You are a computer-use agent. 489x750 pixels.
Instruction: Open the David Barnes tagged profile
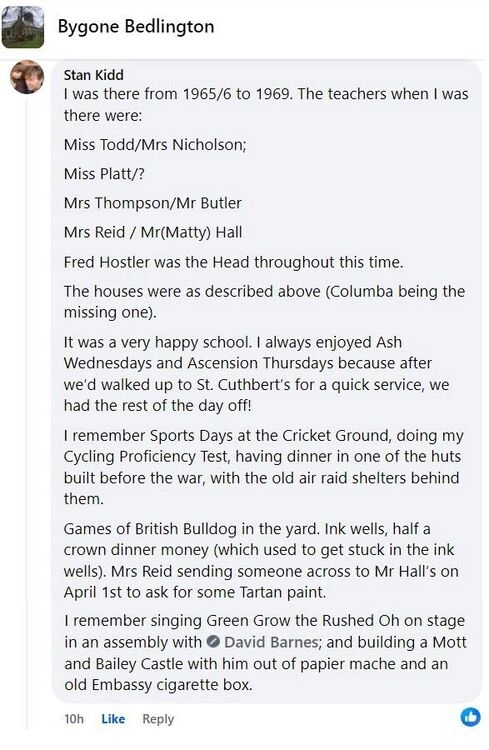271,641
